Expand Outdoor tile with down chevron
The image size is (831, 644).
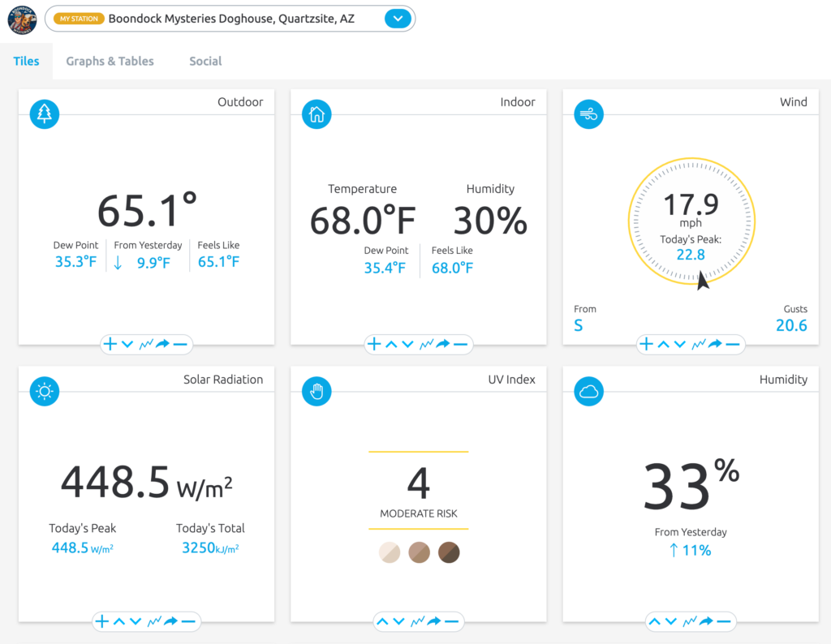[127, 344]
